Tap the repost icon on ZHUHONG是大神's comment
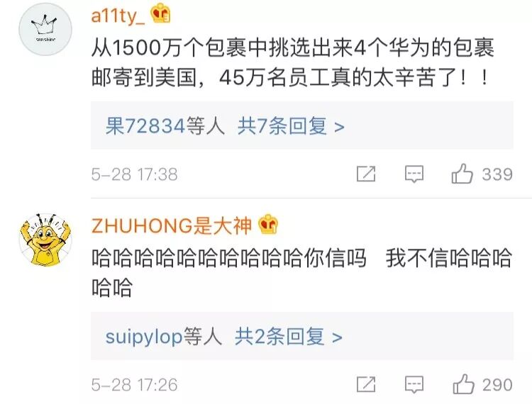Image resolution: width=532 pixels, height=404 pixels. (x=366, y=384)
